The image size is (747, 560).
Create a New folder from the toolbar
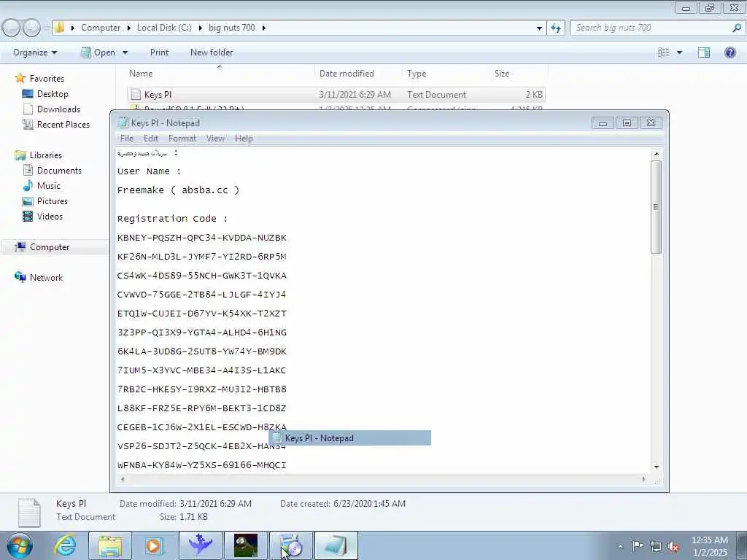[x=212, y=52]
